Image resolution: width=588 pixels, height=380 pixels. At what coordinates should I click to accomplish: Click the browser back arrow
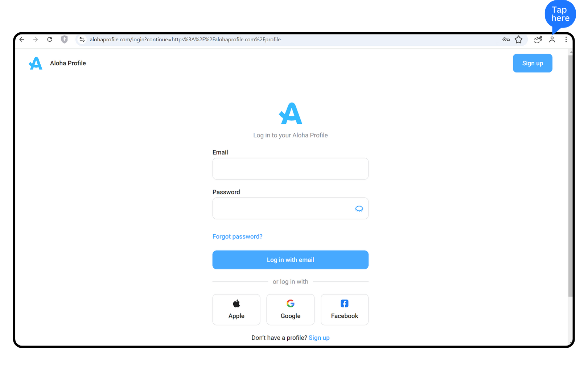click(22, 40)
